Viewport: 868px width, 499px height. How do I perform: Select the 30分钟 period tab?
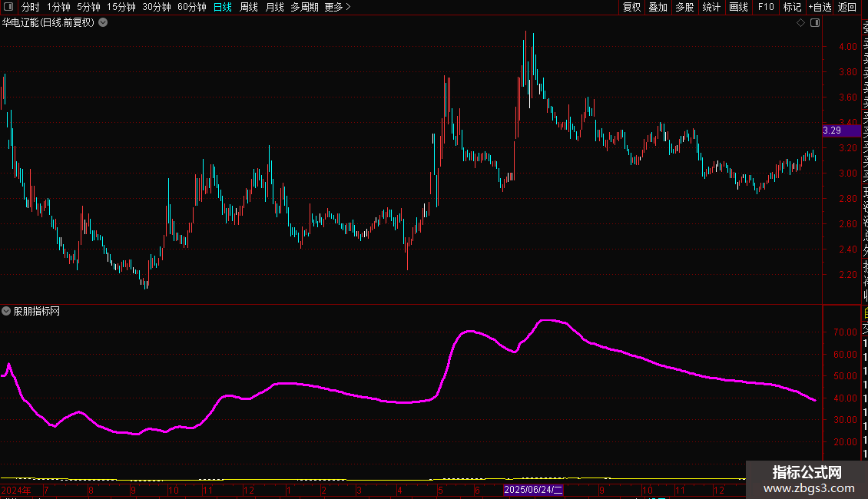point(157,7)
